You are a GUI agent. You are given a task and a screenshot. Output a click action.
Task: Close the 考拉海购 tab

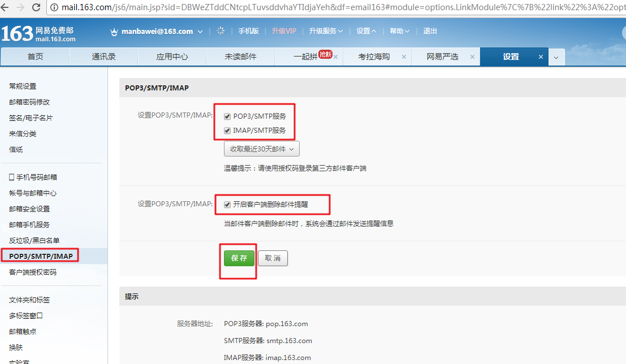(404, 57)
